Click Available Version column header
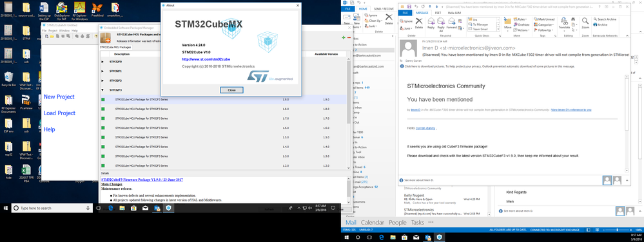 326,53
